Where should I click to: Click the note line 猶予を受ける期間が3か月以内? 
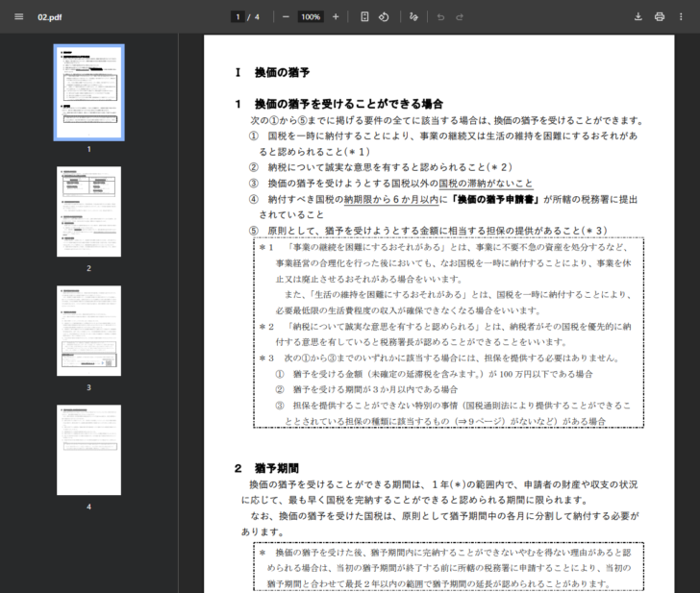click(366, 389)
